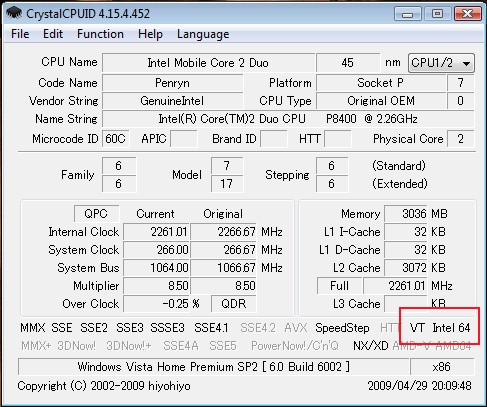Click the SpeedStep feature label
The width and height of the screenshot is (487, 407).
[x=342, y=328]
